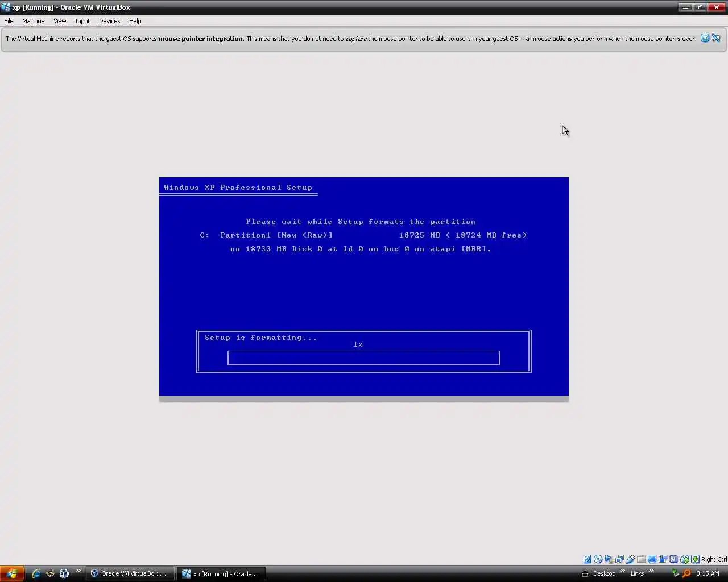Click the display status icon
This screenshot has width=728, height=582.
(x=652, y=559)
